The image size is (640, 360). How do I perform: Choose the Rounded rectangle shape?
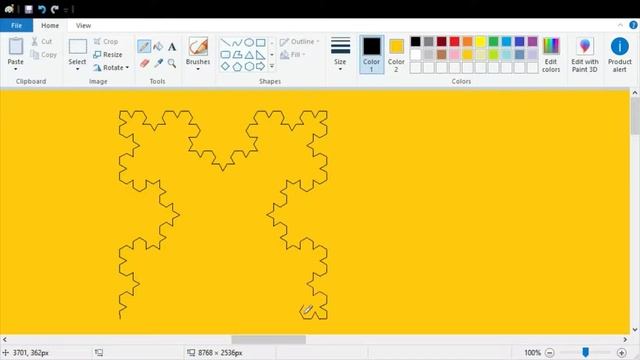click(x=225, y=54)
